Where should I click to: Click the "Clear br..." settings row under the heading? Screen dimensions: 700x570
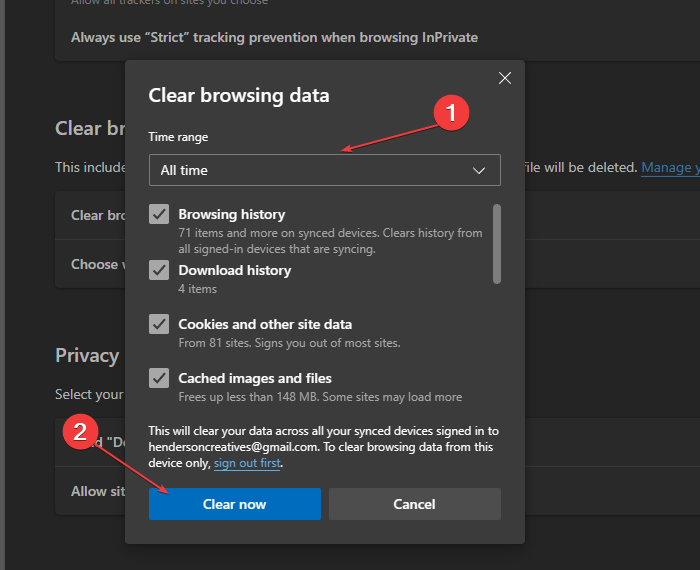[x=91, y=215]
